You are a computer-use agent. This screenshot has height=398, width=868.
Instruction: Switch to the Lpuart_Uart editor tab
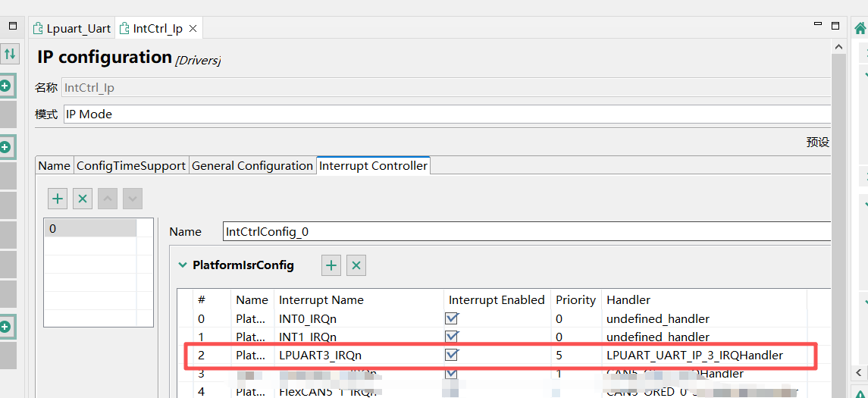click(72, 29)
